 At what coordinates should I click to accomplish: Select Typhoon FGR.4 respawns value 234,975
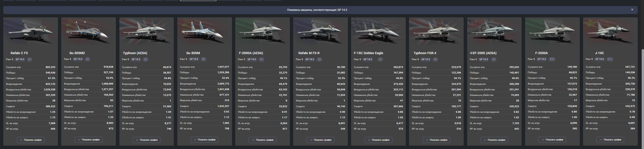[456, 84]
